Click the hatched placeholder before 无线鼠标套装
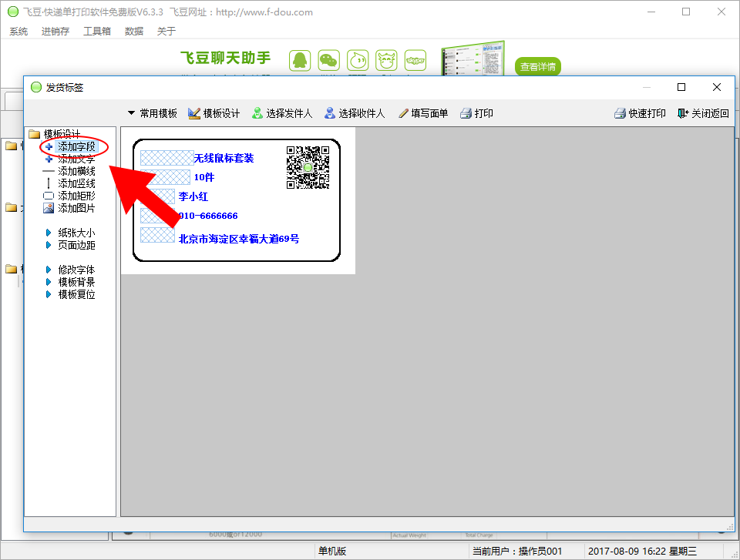 (x=166, y=158)
